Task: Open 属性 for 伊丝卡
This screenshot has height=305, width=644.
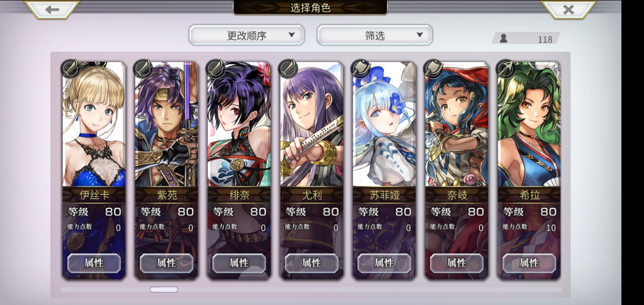Action: coord(94,263)
